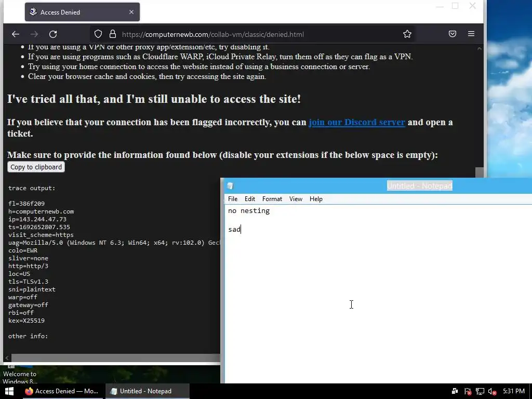The width and height of the screenshot is (532, 399).
Task: Click the 5:31 PM taskbar clock
Action: (x=514, y=391)
